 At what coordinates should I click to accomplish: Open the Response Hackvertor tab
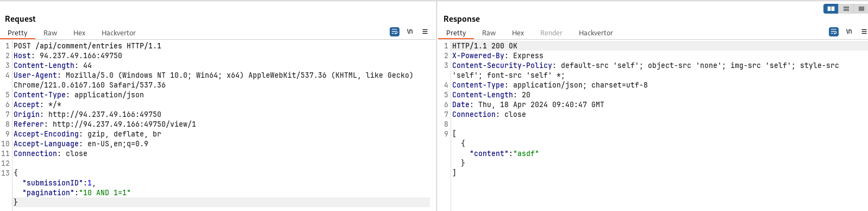coord(596,33)
